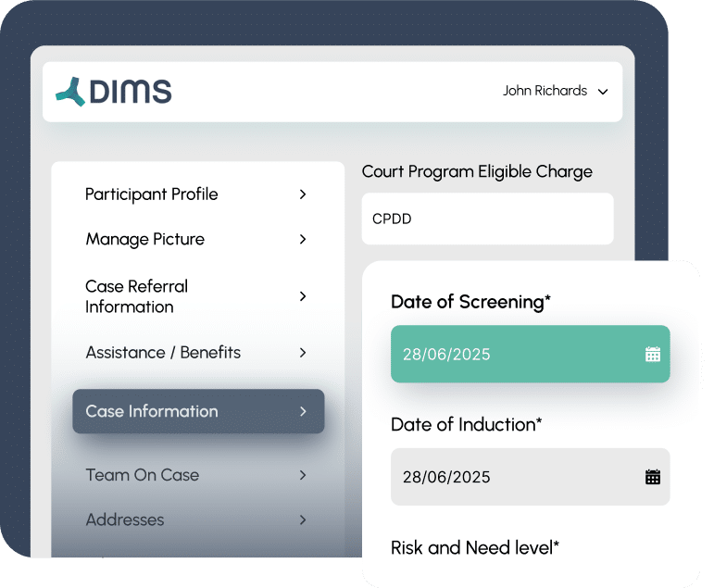Click the chevron next to Participant Profile
This screenshot has width=714, height=588.
coord(303,194)
